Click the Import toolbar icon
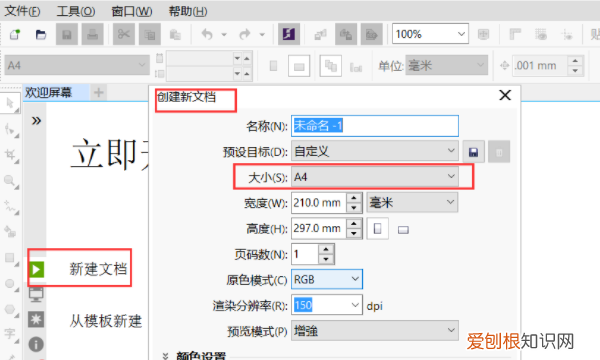 [x=320, y=34]
